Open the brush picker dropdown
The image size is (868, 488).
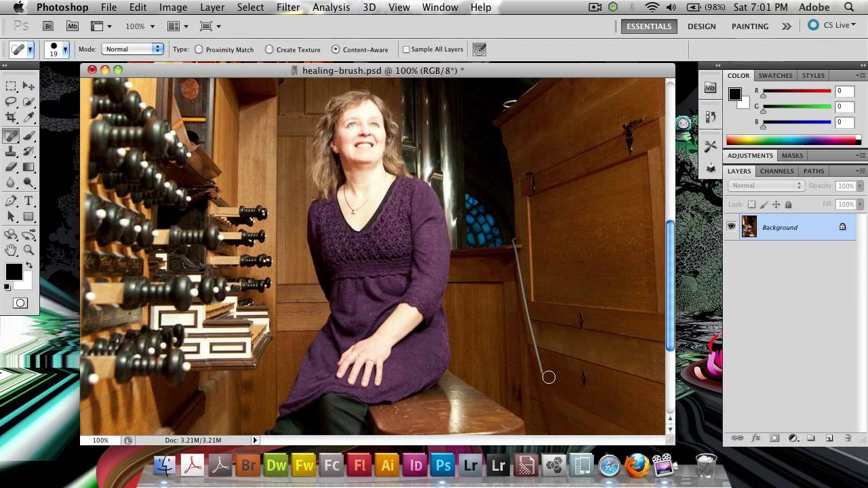pos(66,49)
